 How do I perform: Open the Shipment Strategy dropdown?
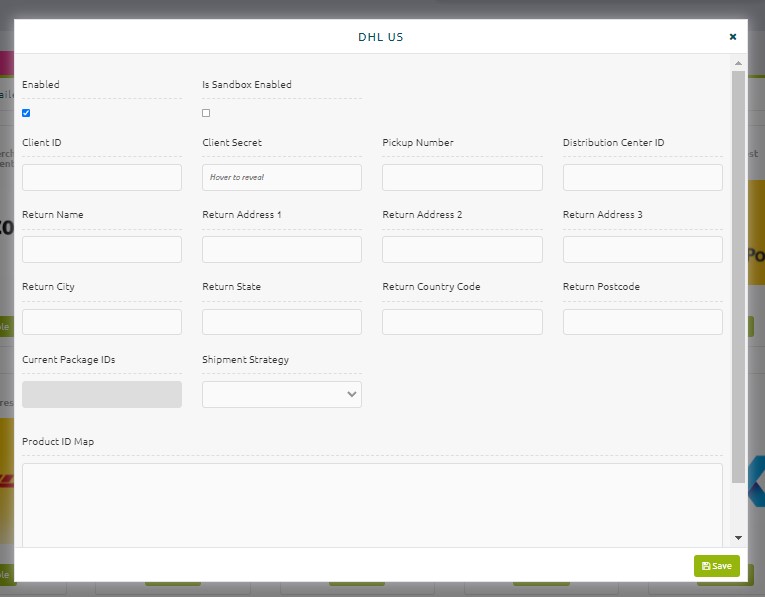[x=282, y=394]
